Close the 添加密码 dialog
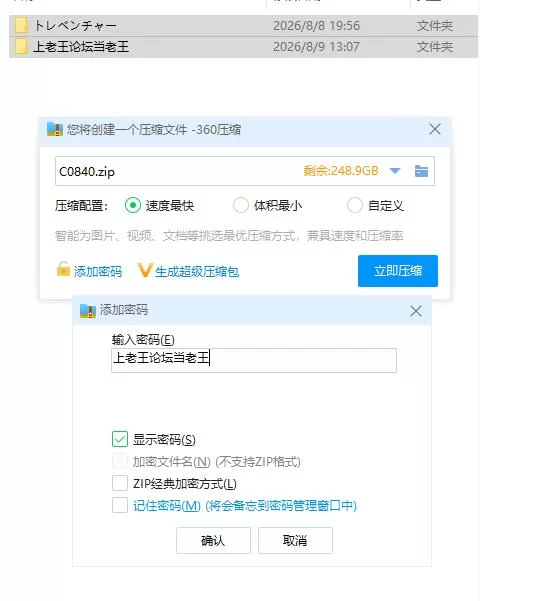This screenshot has width=550, height=601. coord(416,311)
